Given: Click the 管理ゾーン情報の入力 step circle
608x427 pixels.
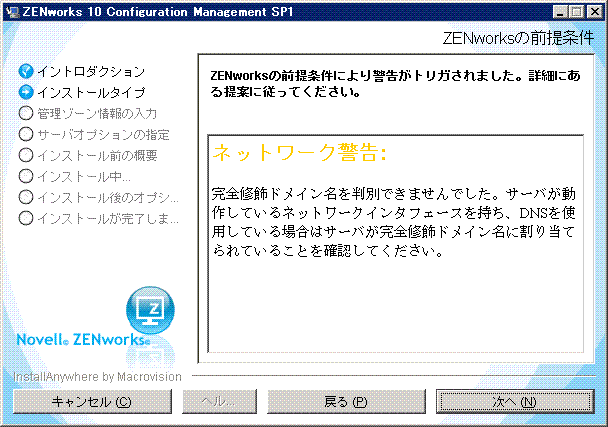Looking at the screenshot, I should click(26, 113).
